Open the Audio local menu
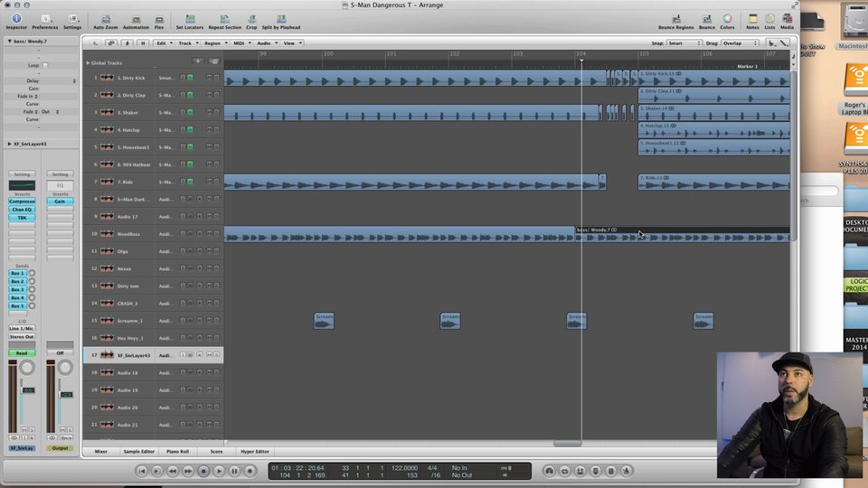868x488 pixels. click(266, 42)
